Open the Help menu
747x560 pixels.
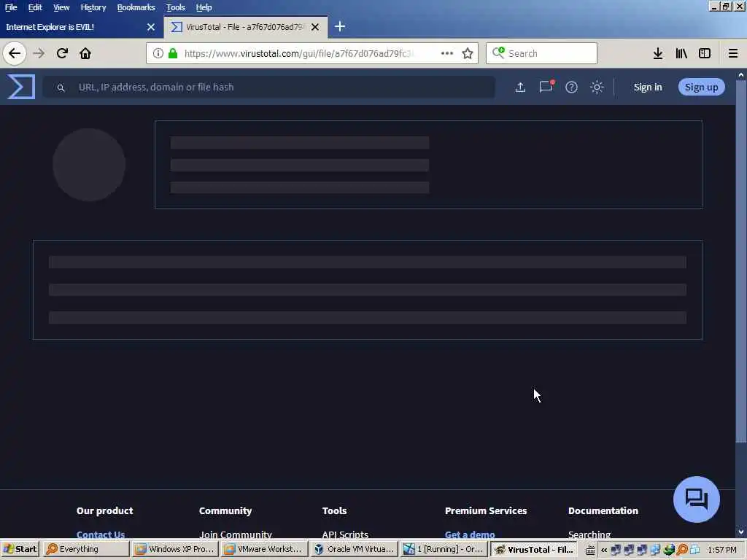[204, 7]
